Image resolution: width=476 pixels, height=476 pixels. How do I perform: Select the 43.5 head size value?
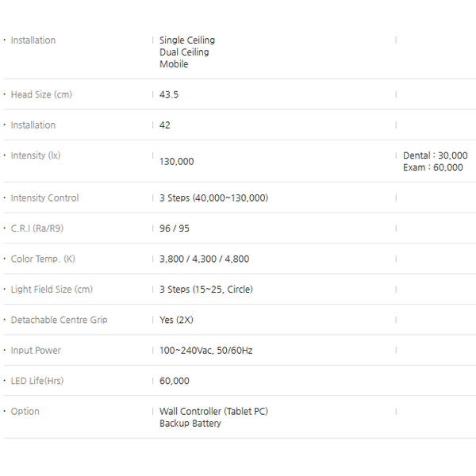click(x=169, y=94)
